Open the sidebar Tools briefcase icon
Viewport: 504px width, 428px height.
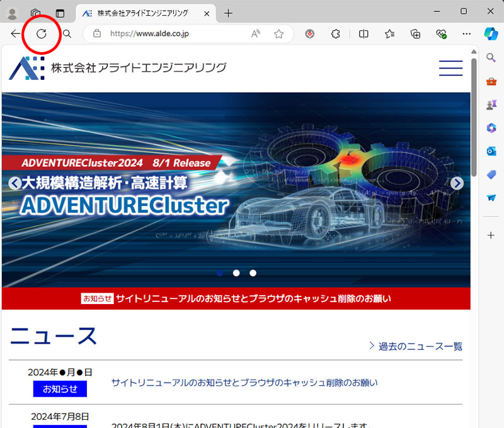click(x=491, y=81)
